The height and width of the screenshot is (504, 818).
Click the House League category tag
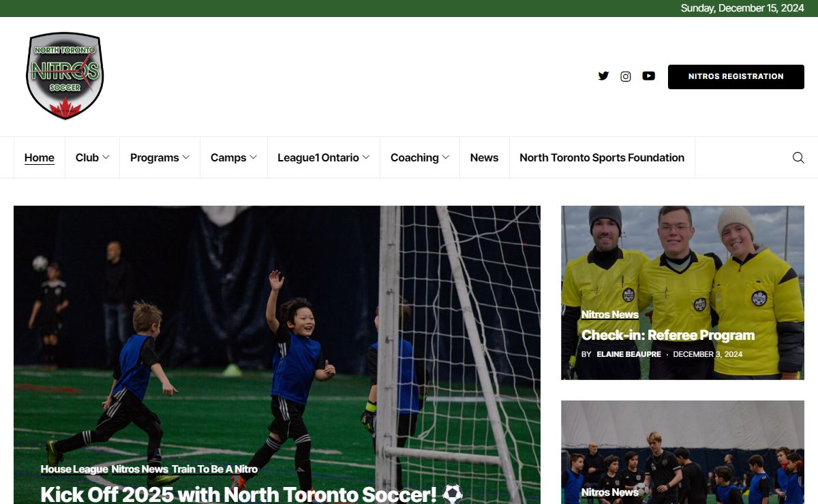click(74, 469)
